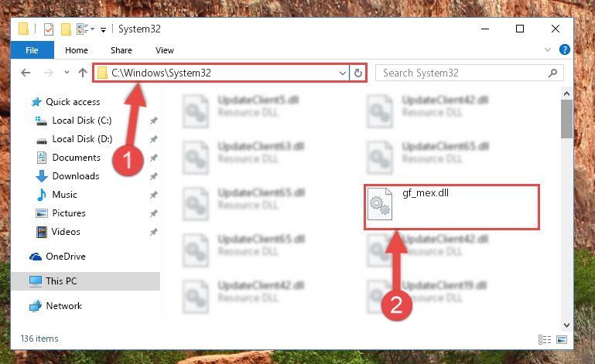Viewport: 595px width, 364px height.
Task: Refresh the System32 folder view
Action: click(x=357, y=73)
